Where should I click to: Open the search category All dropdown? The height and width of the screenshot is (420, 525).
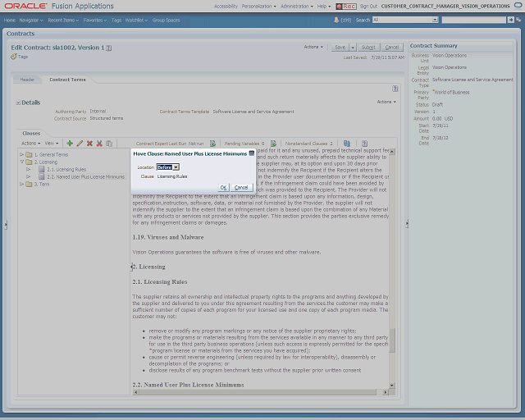pos(435,20)
